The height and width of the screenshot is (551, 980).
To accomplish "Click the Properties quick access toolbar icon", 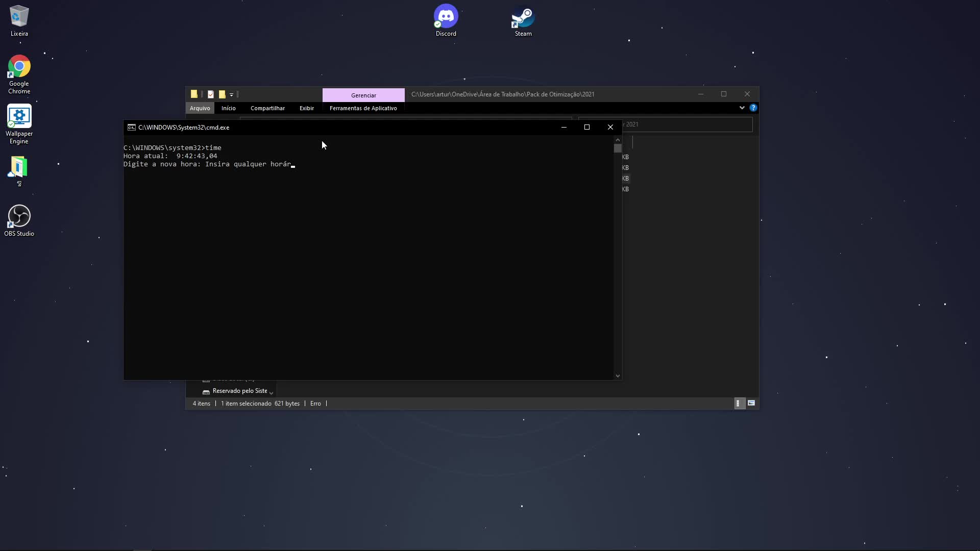I will tap(211, 94).
